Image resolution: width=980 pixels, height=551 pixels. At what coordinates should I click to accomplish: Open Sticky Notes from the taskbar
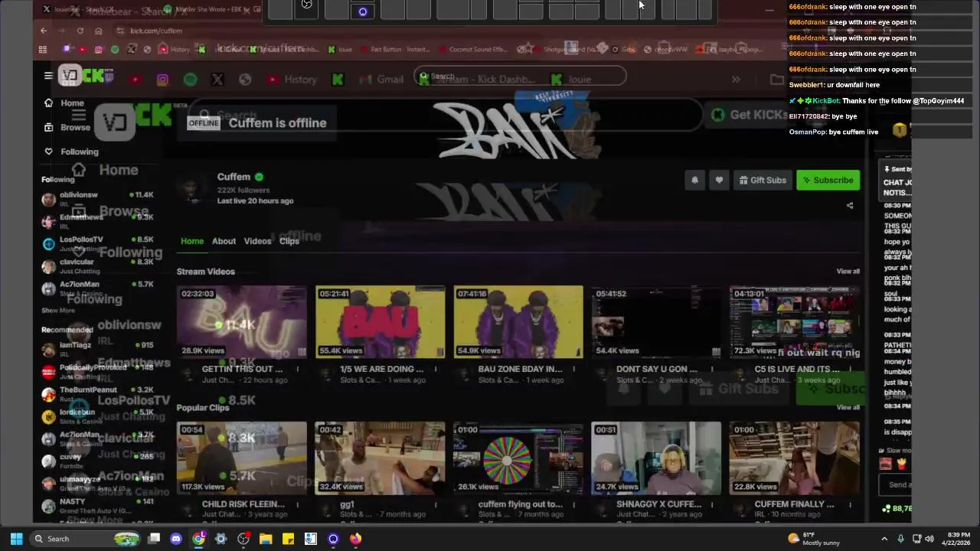288,539
